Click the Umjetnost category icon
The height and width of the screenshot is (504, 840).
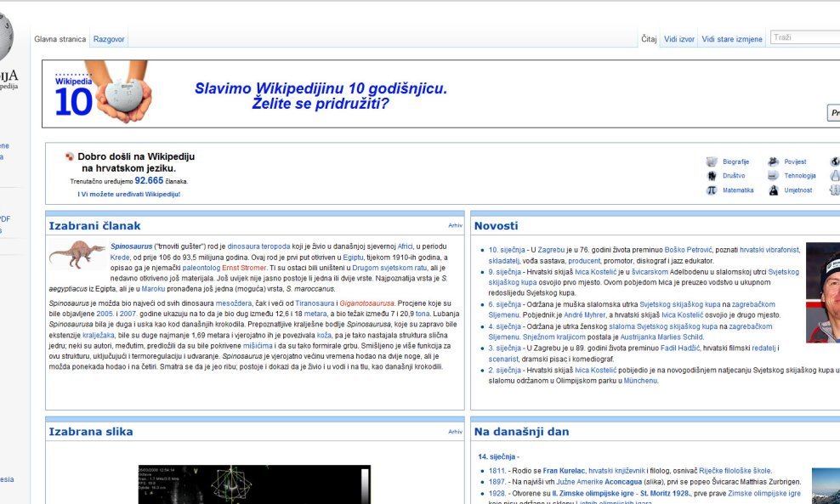(773, 190)
